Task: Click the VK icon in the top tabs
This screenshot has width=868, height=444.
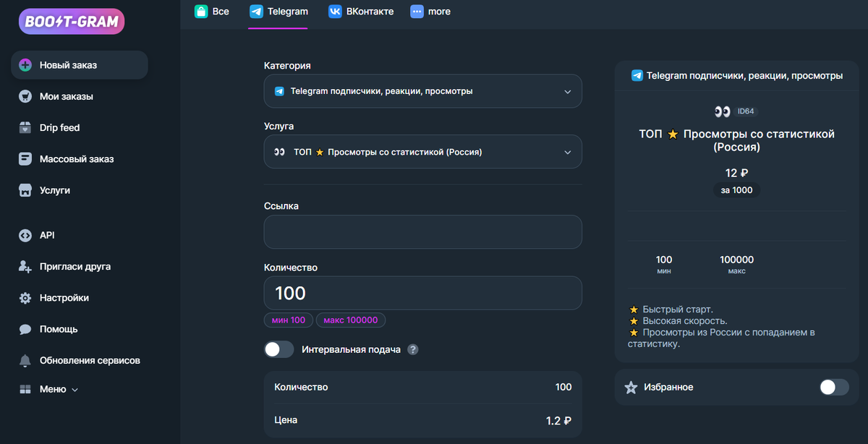Action: (335, 12)
